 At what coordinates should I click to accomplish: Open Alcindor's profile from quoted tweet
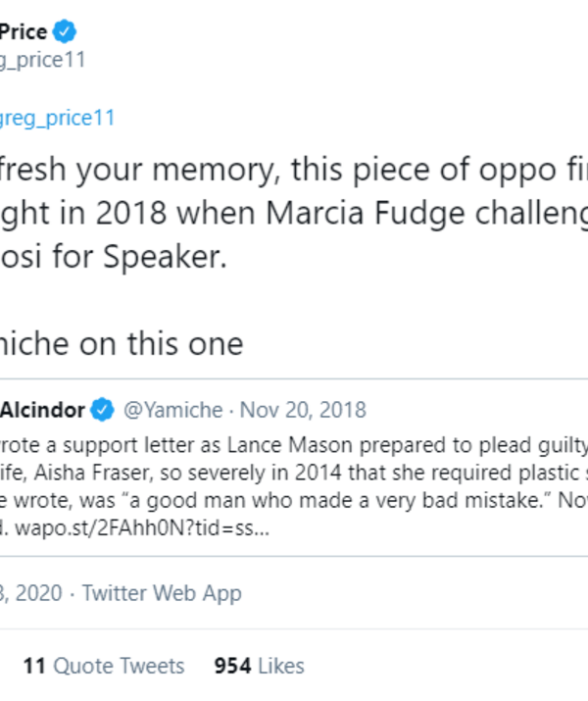click(41, 408)
